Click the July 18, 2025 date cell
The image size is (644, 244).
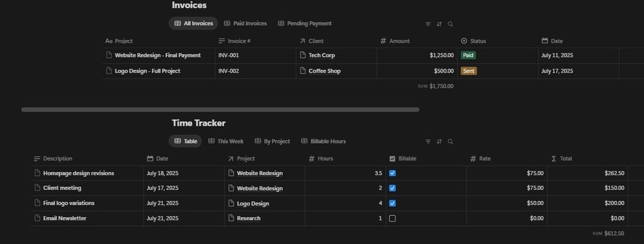pos(184,173)
